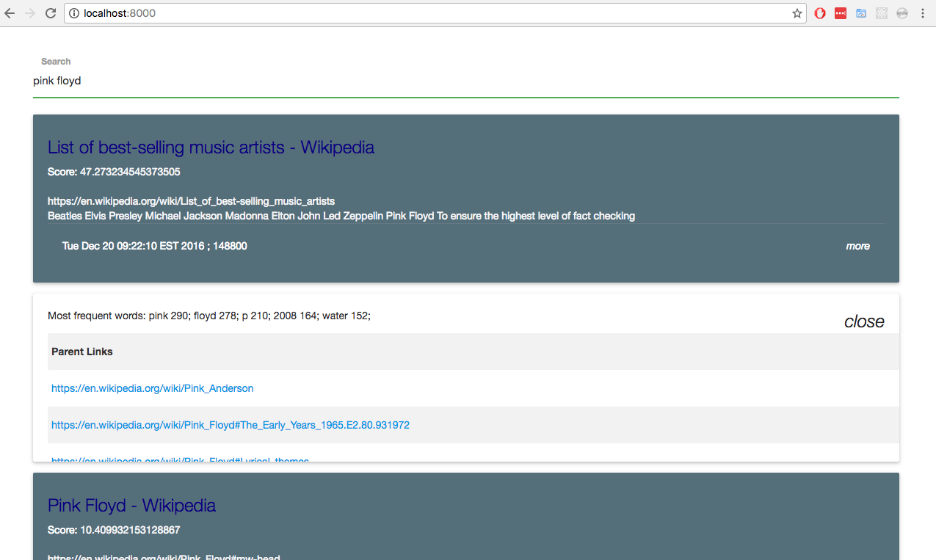Viewport: 936px width, 560px height.
Task: Click the Beatles Elvis Presley snippet text
Action: (x=341, y=216)
